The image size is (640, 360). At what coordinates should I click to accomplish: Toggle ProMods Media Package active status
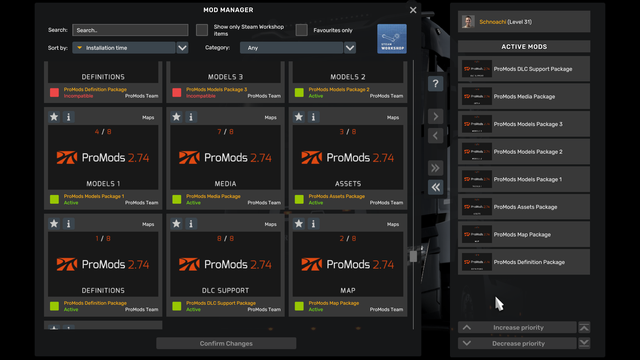177,199
